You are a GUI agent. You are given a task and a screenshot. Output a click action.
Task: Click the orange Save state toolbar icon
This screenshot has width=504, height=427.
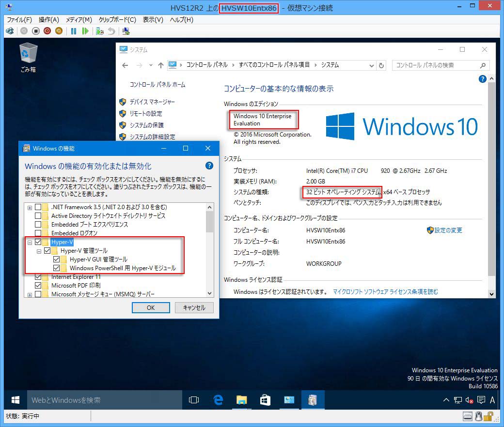click(59, 31)
